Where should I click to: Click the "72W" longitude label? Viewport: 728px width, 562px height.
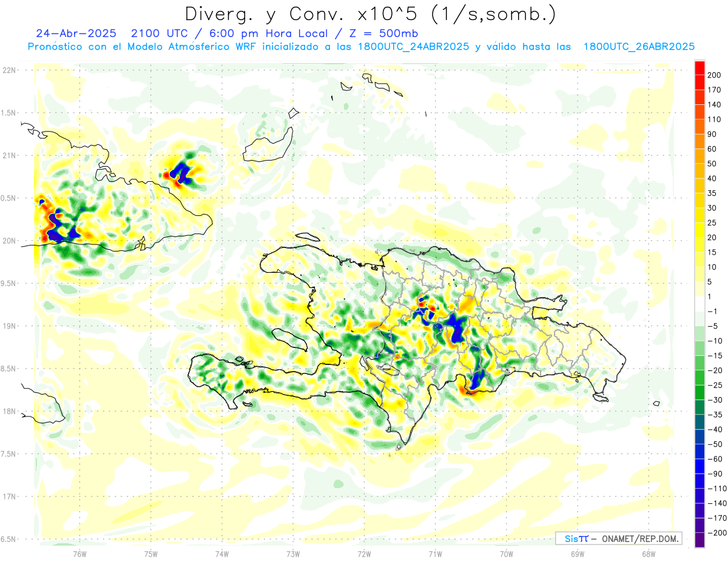364,554
